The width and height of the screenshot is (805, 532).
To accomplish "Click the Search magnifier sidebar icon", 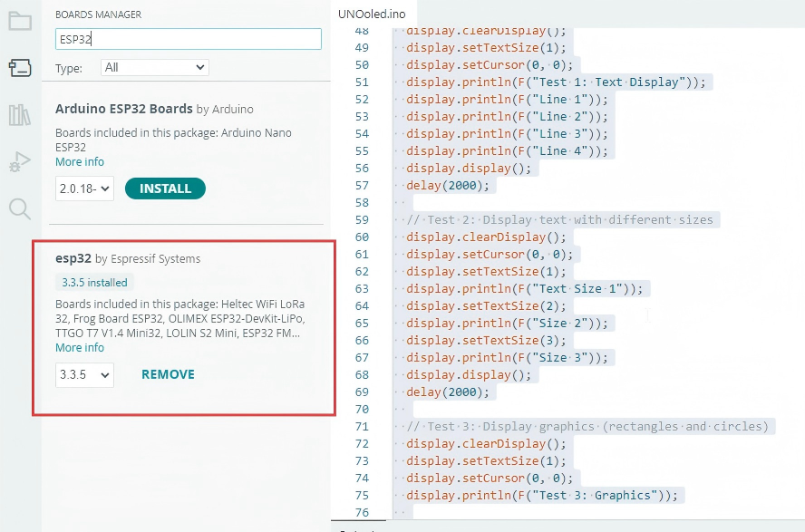I will (x=20, y=209).
